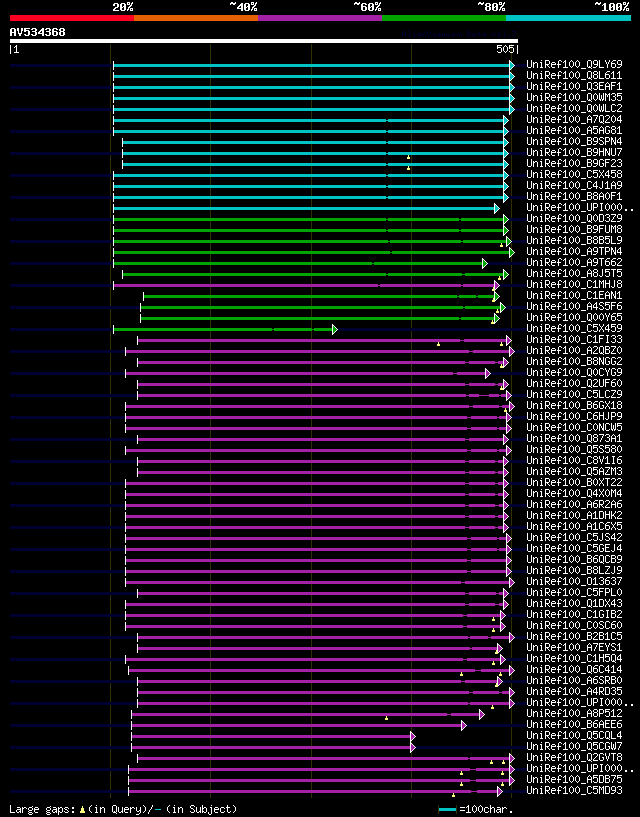Viewport: 640px width, 817px height.
Task: Click the 505 query length label
Action: pos(505,49)
